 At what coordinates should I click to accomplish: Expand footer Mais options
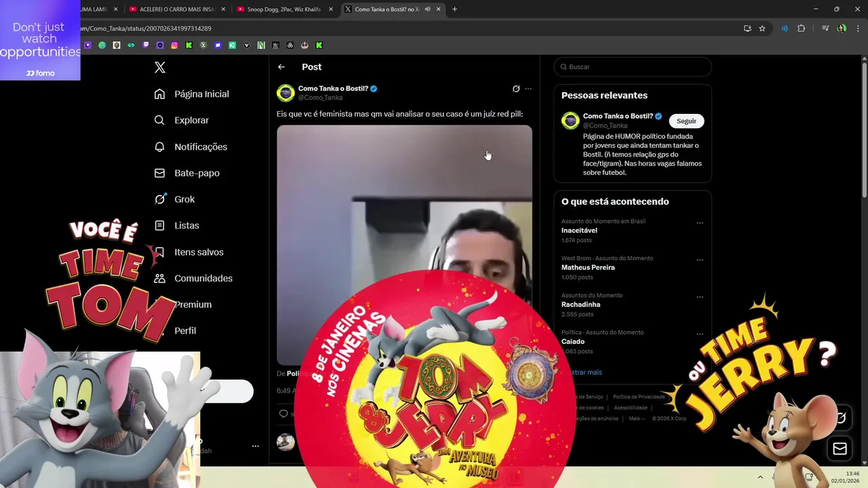click(636, 419)
